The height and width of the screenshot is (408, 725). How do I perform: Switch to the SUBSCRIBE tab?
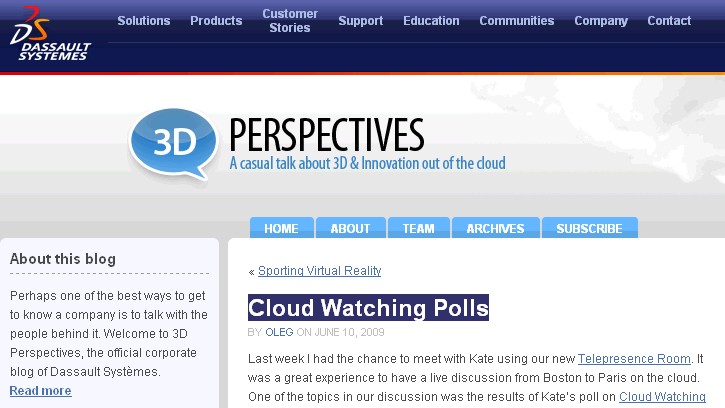[x=590, y=228]
